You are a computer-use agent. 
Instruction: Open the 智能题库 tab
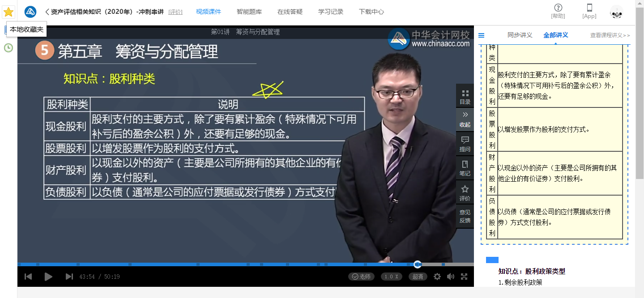pos(249,12)
